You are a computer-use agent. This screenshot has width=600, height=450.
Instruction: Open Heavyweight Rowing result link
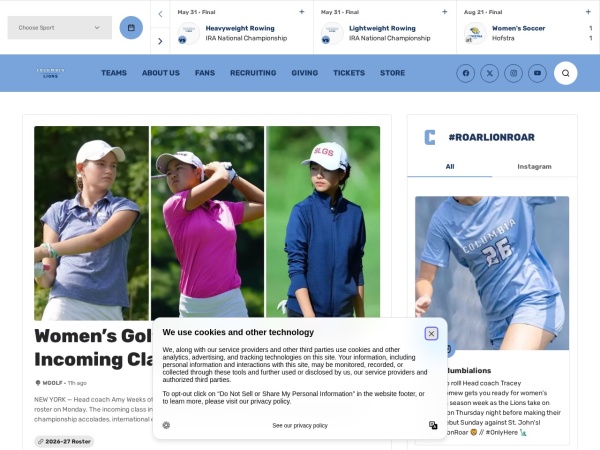[x=240, y=28]
